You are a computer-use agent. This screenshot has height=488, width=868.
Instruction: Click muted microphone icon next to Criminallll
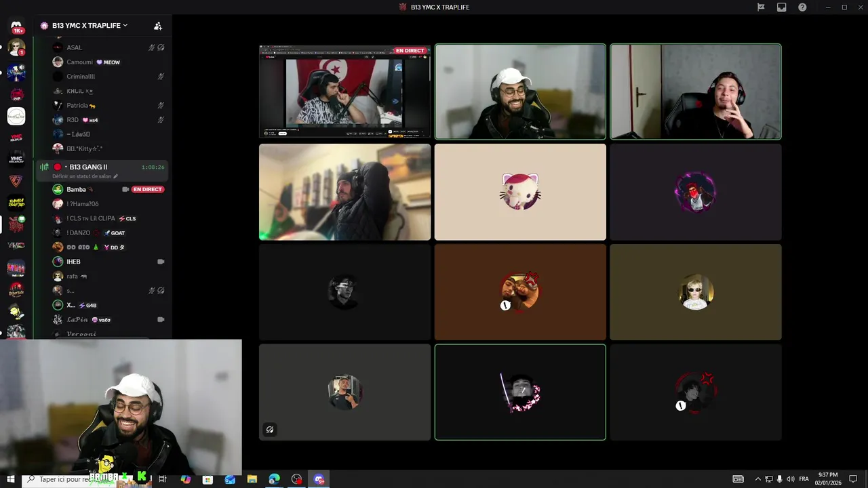tap(161, 77)
